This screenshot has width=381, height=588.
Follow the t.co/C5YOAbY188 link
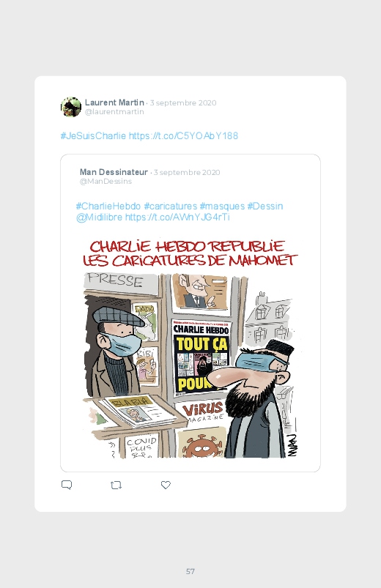tap(183, 135)
